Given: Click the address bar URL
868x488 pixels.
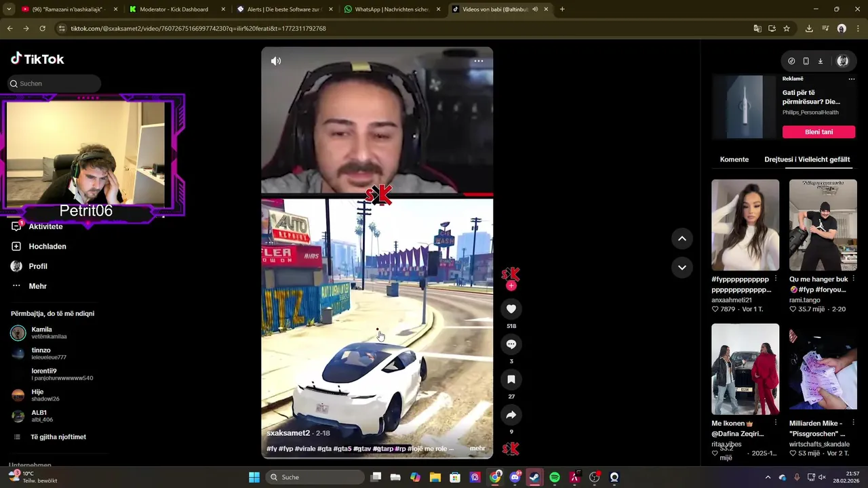Looking at the screenshot, I should coord(198,28).
